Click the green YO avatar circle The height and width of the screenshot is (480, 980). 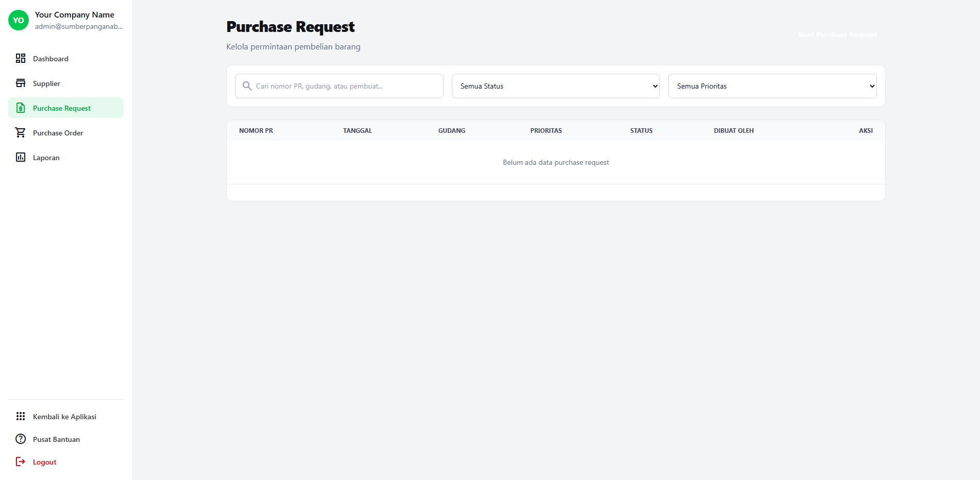tap(18, 20)
